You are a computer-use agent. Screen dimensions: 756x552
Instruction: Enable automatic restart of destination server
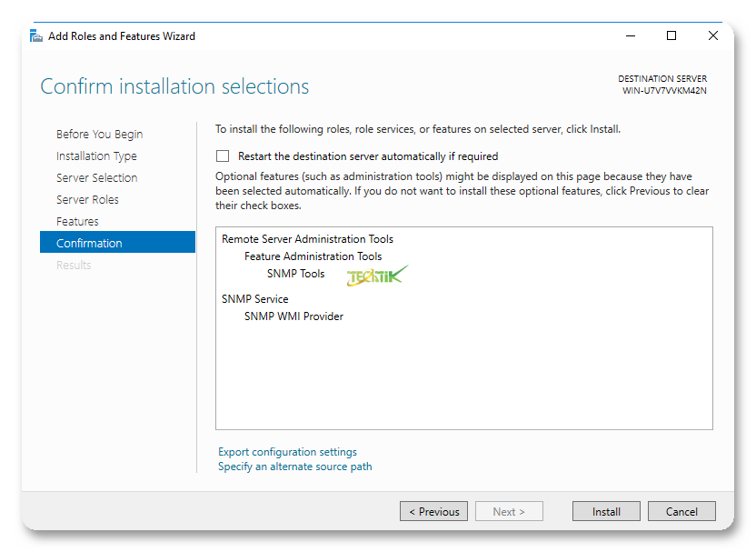pos(223,156)
